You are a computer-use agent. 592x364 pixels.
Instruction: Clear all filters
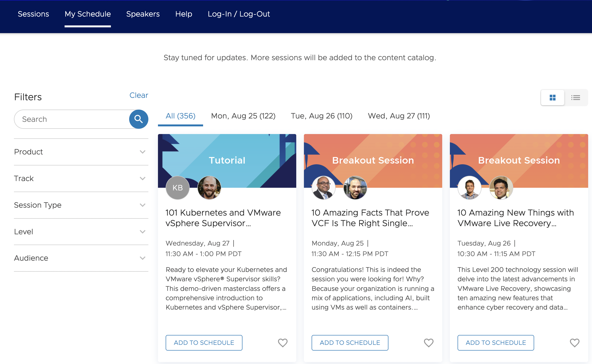pos(139,95)
